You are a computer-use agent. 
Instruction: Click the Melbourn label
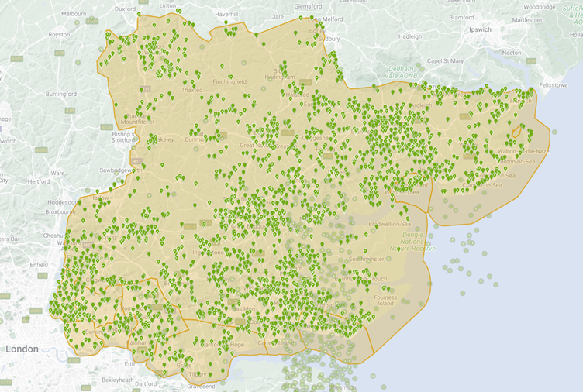pyautogui.click(x=74, y=14)
